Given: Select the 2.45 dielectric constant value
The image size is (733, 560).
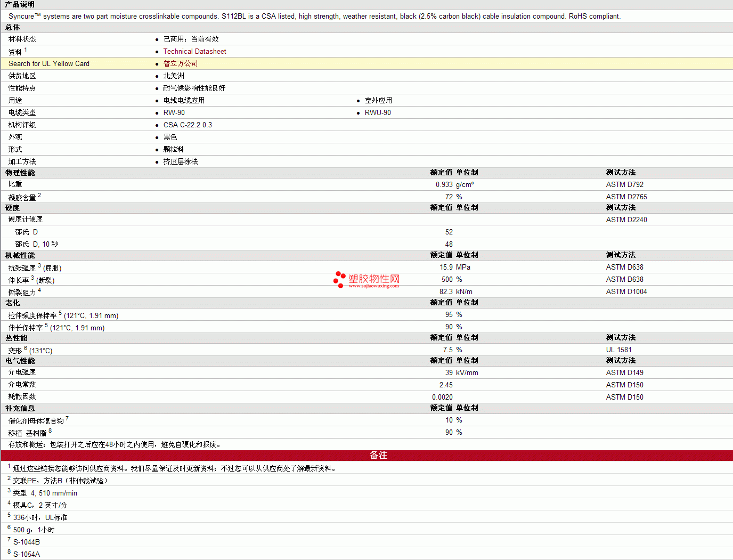Looking at the screenshot, I should click(446, 385).
